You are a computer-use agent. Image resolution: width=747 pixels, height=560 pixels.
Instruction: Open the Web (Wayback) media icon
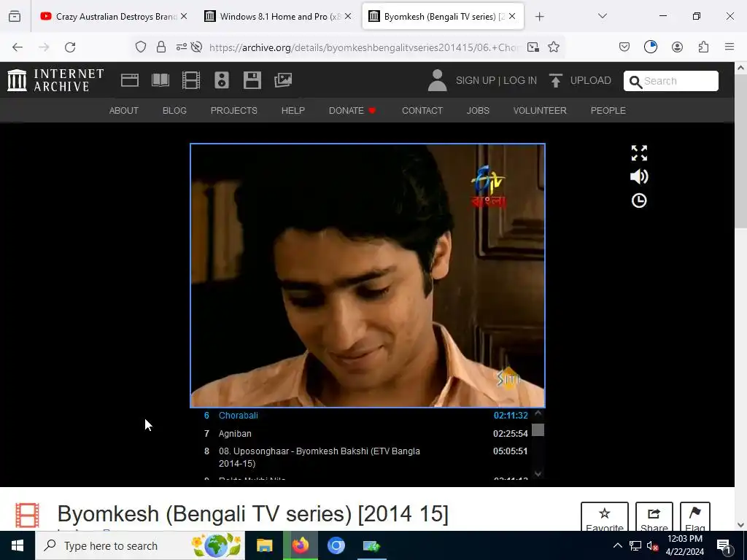pos(130,80)
